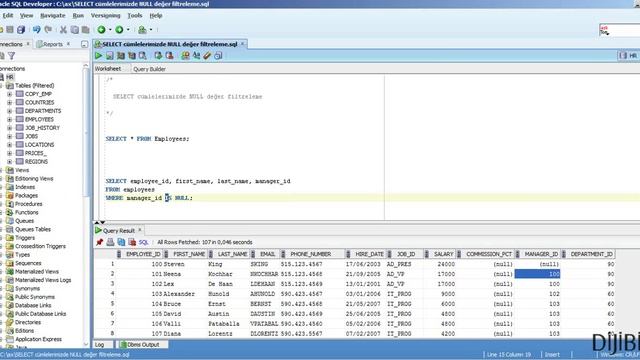Click the Unshared SQL Worksheet icon

185,56
